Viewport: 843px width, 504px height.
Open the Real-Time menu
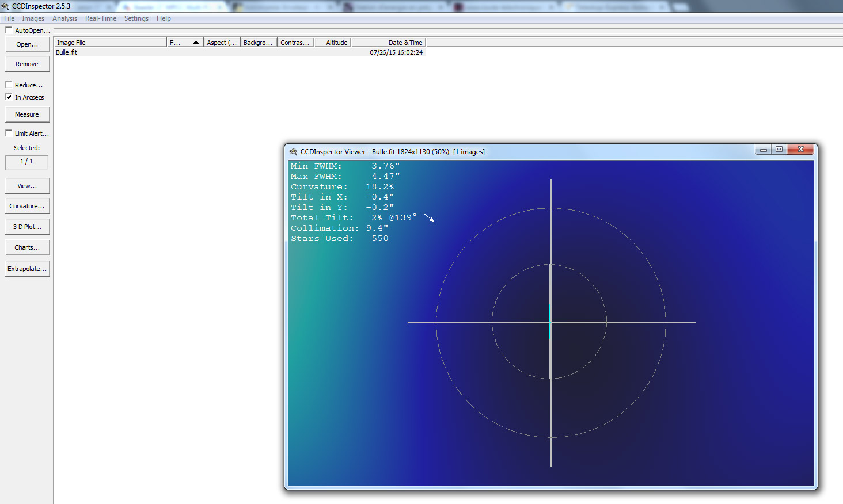(101, 18)
